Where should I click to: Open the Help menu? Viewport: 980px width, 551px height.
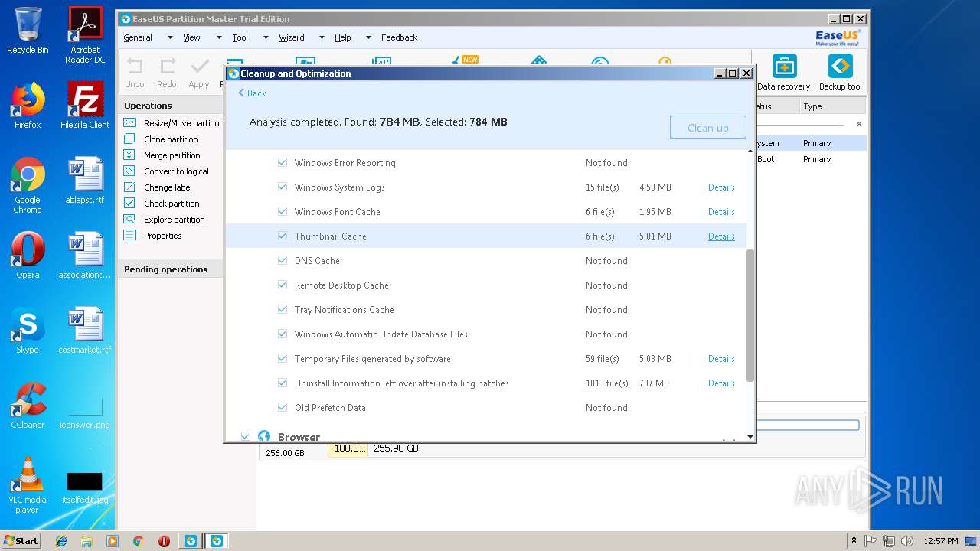[x=343, y=37]
